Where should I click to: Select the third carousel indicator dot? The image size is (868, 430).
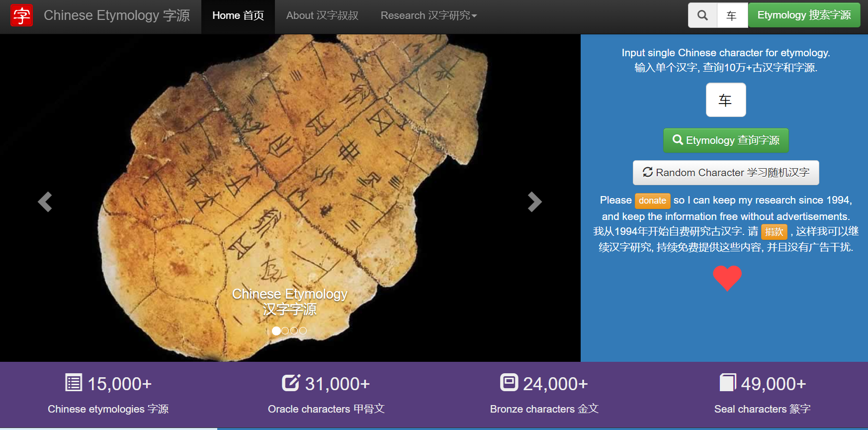294,330
